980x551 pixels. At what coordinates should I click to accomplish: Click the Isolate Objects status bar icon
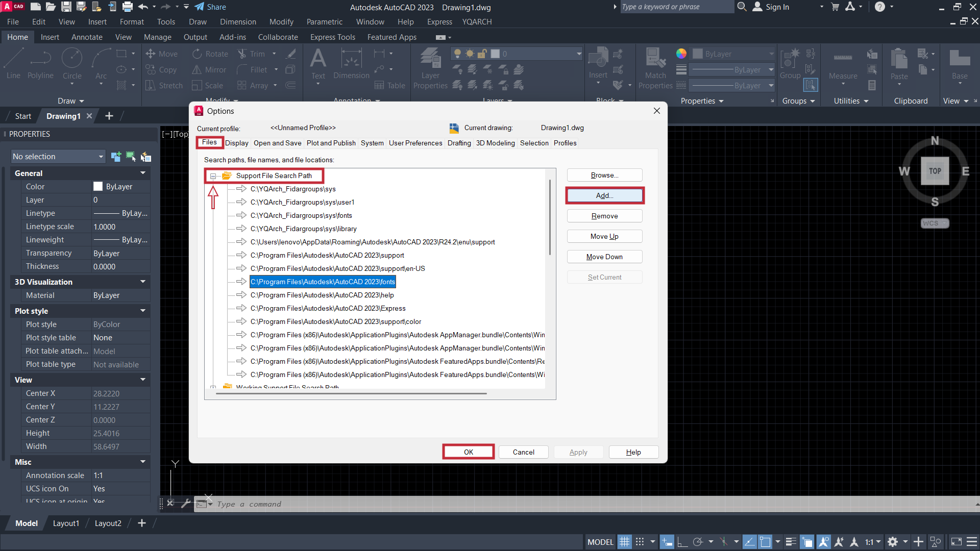[936, 542]
